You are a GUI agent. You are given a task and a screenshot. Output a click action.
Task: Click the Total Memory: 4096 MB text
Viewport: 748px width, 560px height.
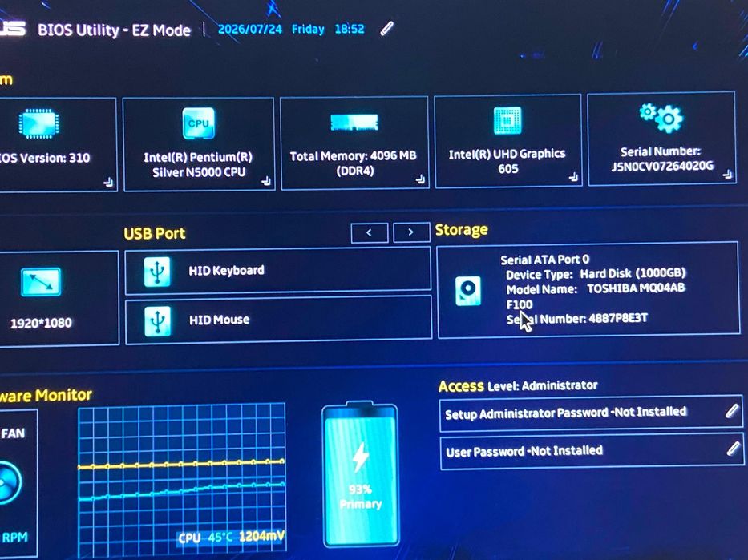pos(353,156)
